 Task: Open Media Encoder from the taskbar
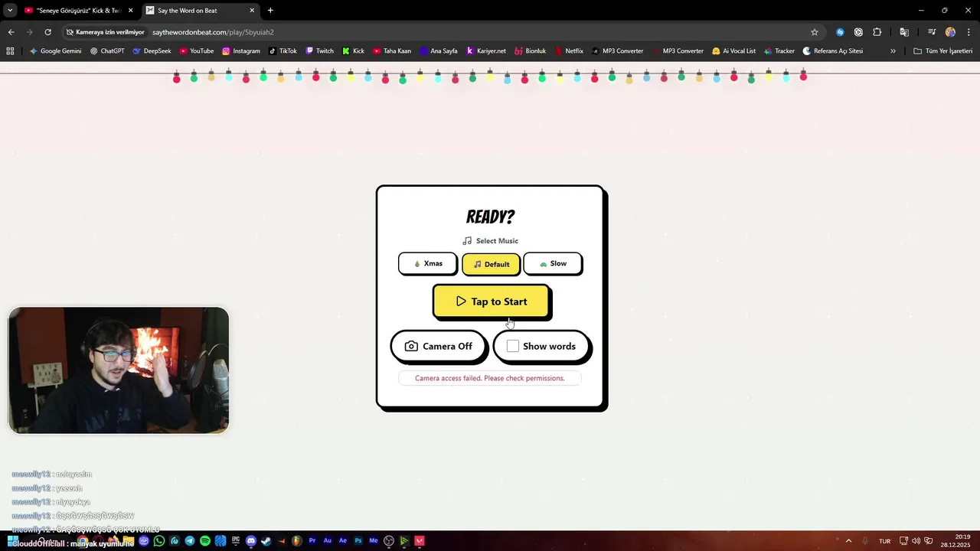(x=374, y=541)
